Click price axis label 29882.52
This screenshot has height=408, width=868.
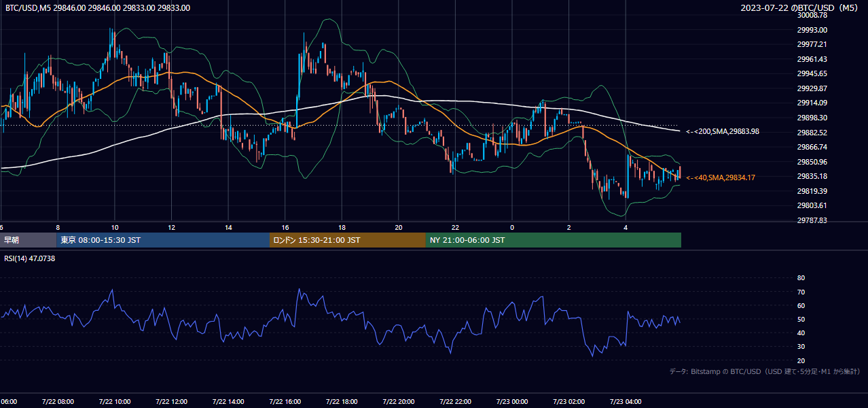coord(812,133)
